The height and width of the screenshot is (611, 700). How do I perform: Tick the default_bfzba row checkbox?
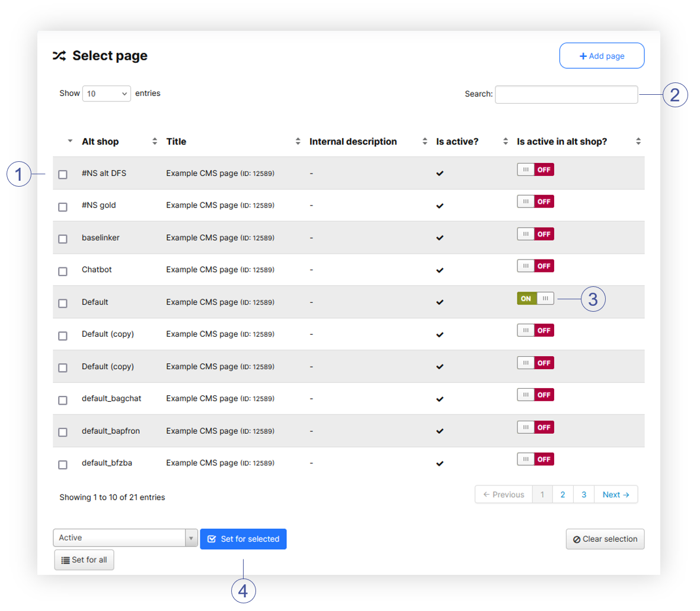(x=63, y=465)
